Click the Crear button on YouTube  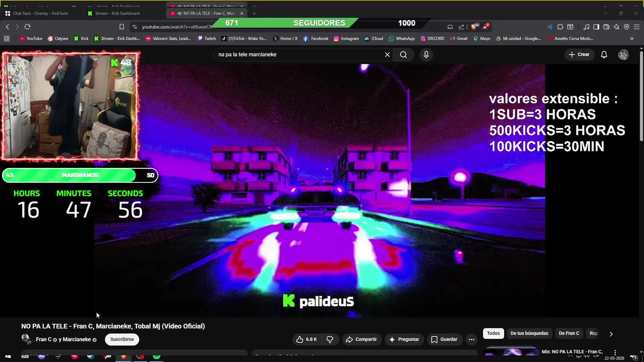(579, 54)
